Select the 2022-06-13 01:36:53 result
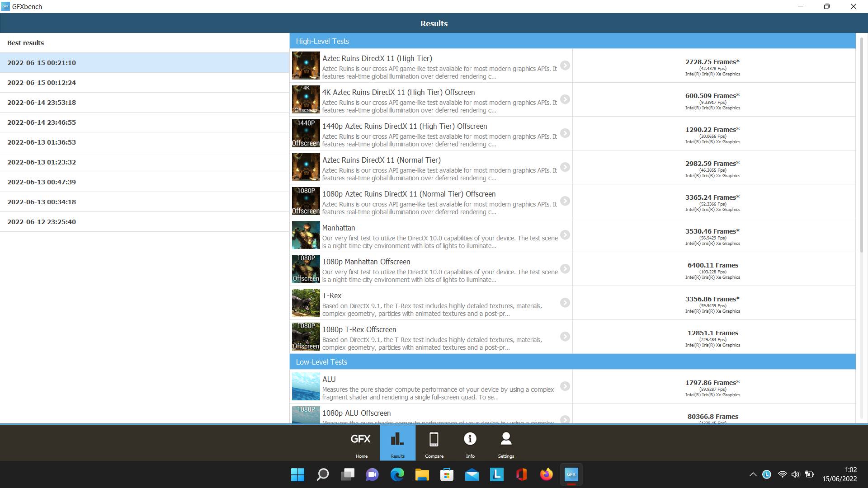 tap(145, 142)
